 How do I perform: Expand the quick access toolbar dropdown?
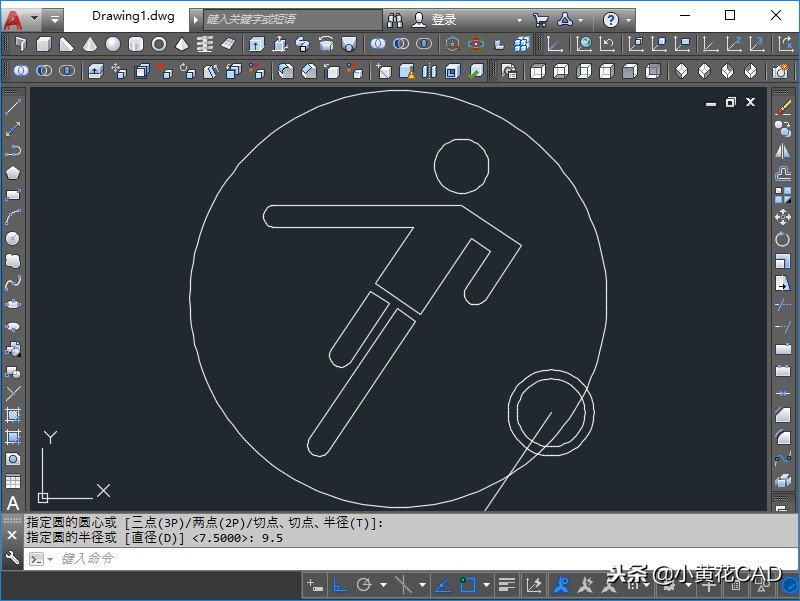pos(54,19)
